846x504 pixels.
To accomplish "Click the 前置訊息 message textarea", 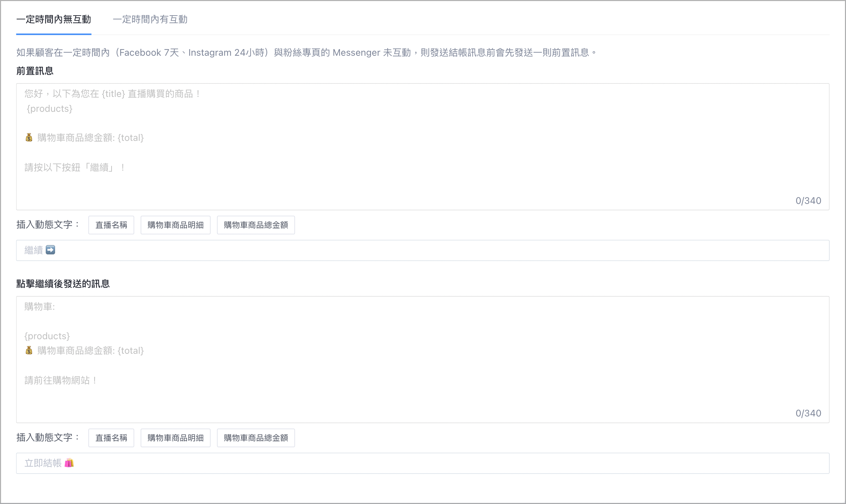I will [x=423, y=146].
